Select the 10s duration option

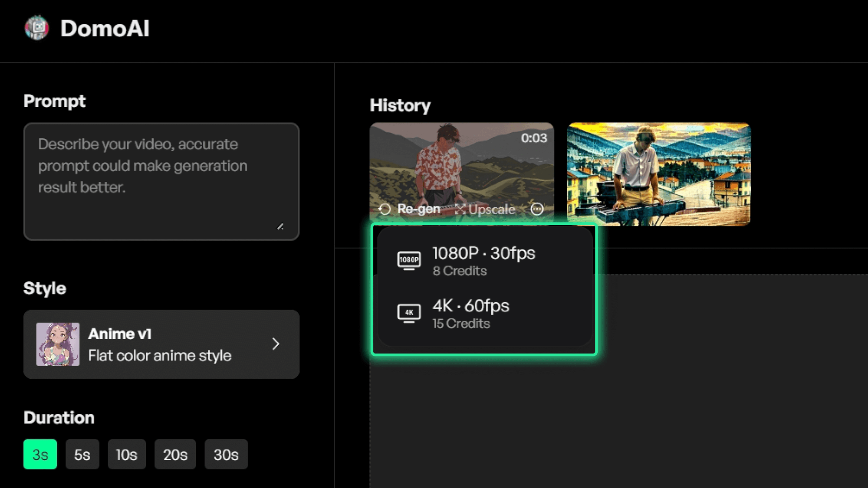126,455
